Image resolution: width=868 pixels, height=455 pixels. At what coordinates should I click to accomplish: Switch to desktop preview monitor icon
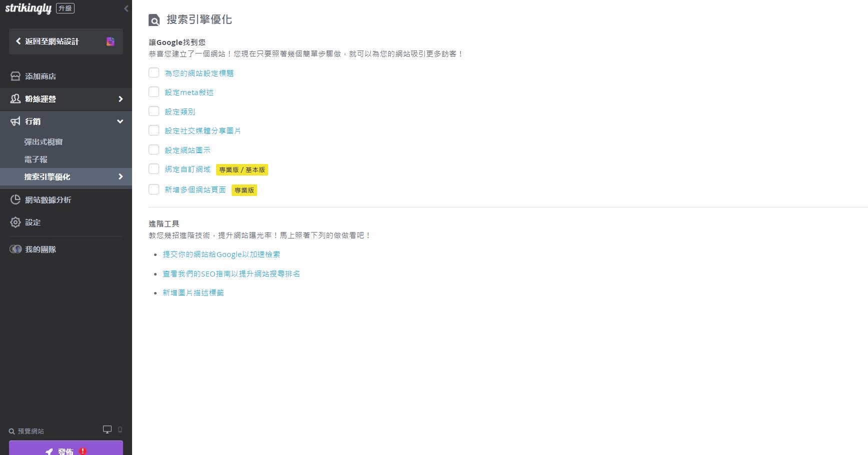(x=107, y=429)
